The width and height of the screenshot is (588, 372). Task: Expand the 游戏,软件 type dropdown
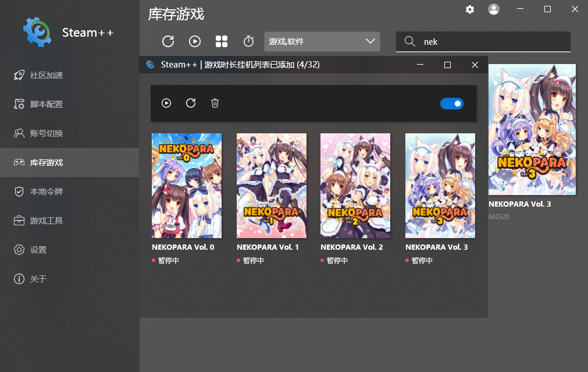[x=322, y=42]
